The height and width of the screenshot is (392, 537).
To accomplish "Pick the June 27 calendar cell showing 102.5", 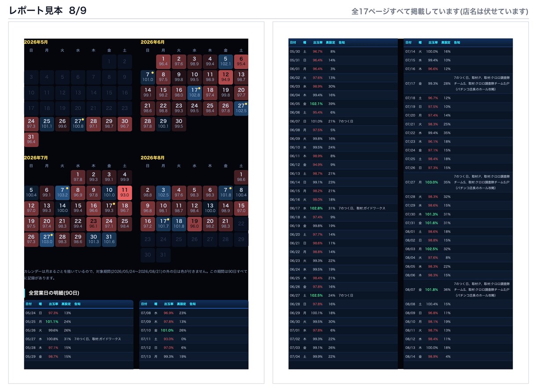I will tap(241, 109).
